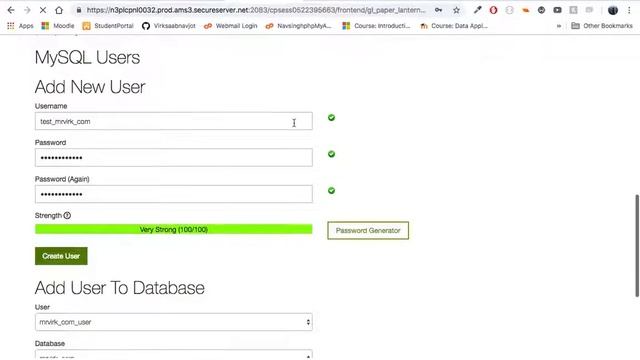Stop page loading with the X icon
The width and height of the screenshot is (640, 360).
[x=43, y=10]
